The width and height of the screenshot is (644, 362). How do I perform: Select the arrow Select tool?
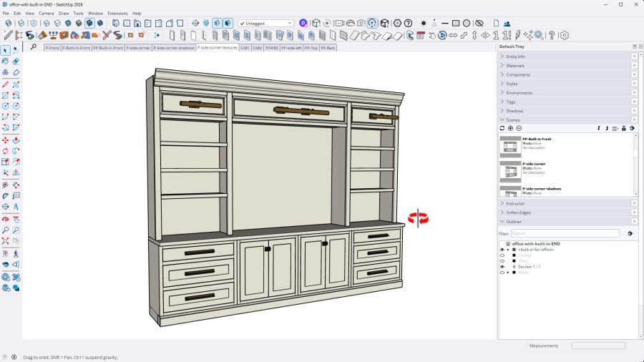click(6, 50)
